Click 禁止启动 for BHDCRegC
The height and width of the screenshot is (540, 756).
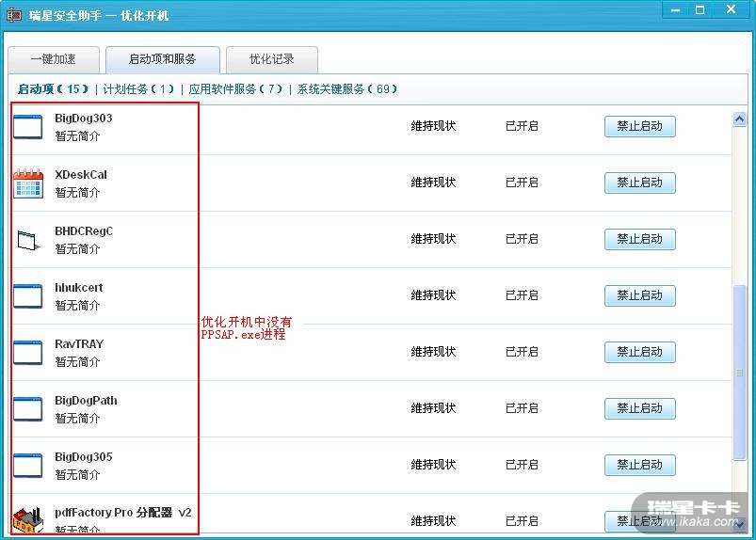(x=640, y=239)
